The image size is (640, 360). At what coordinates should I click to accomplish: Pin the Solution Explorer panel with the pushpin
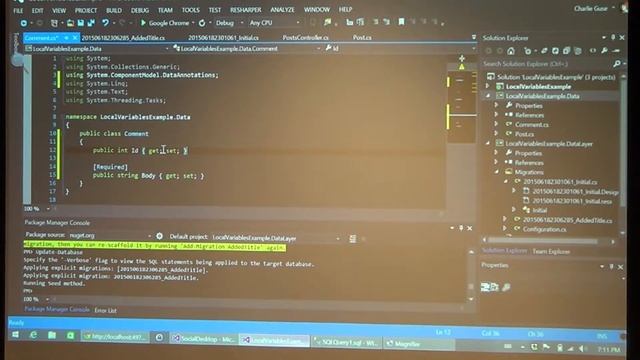pyautogui.click(x=613, y=38)
